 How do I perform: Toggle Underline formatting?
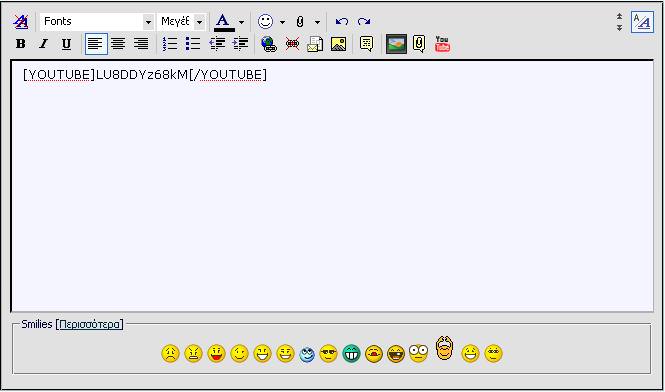click(66, 44)
